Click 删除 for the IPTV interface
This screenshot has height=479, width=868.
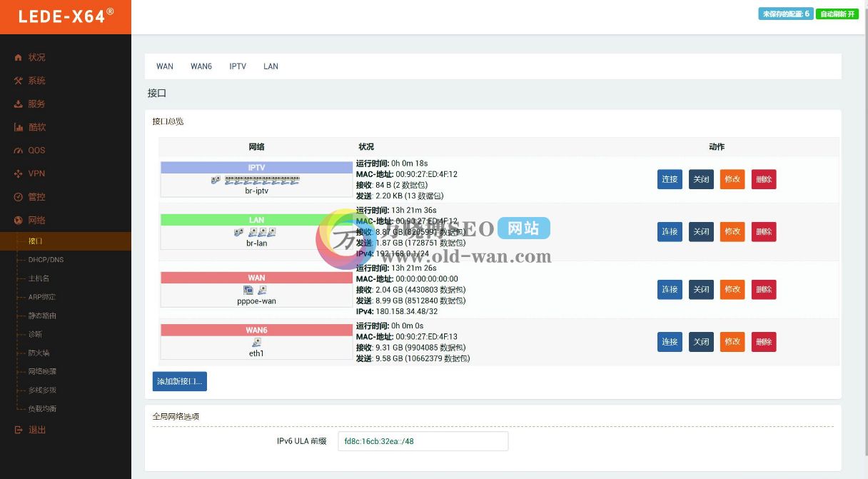764,179
